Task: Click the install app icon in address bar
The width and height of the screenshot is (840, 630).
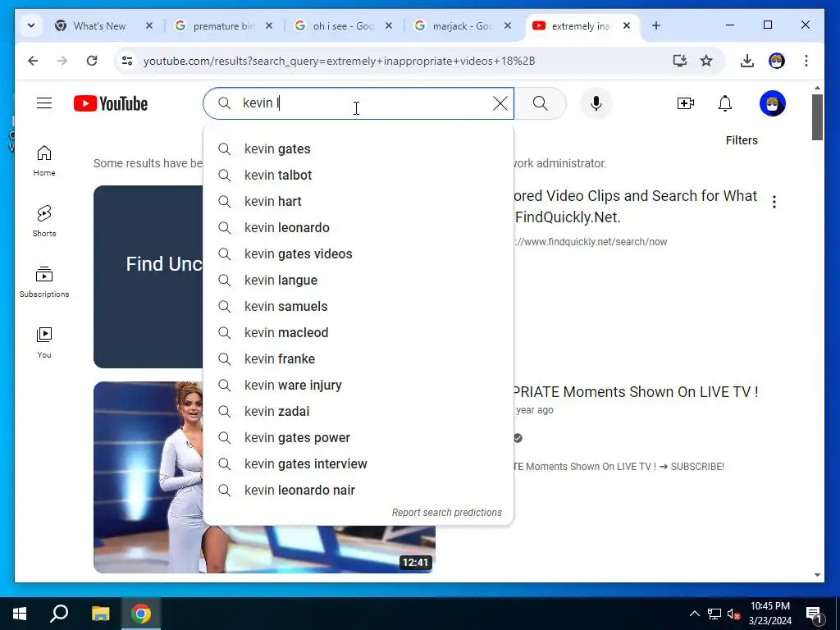Action: pyautogui.click(x=680, y=61)
